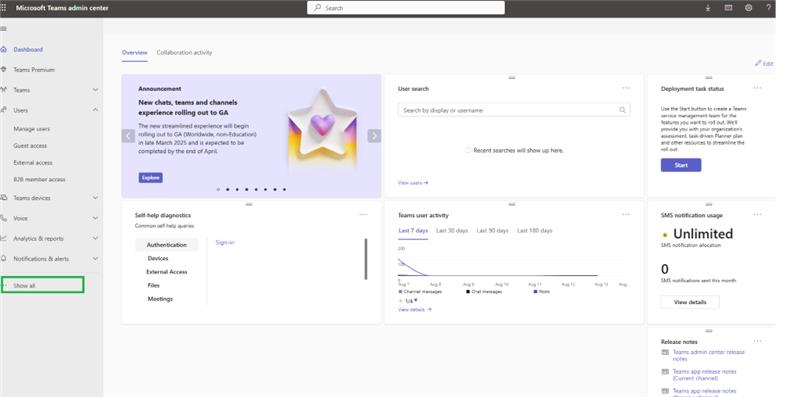
Task: Click the Self-help diagnostics scrollbar
Action: click(x=366, y=259)
